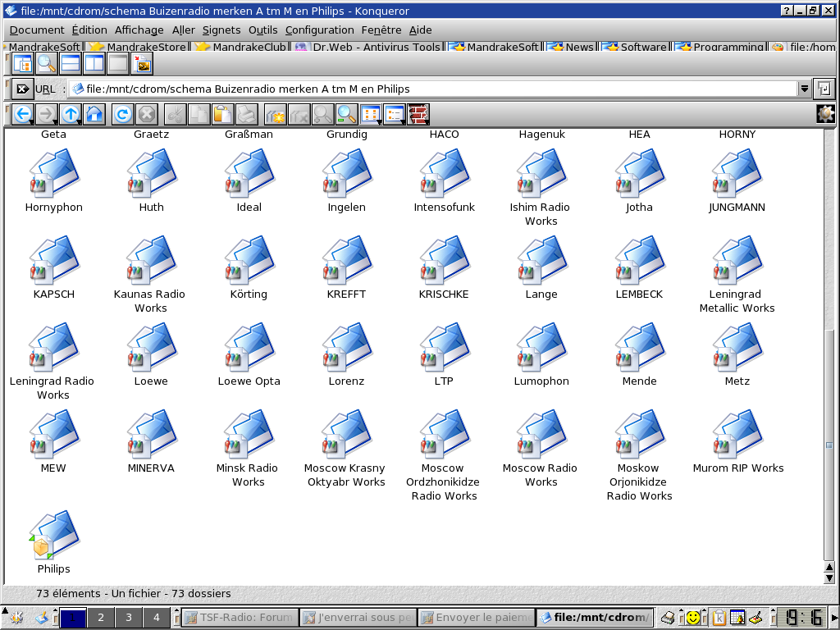Open Dr.Web Antivirus Tools bookmark
The height and width of the screenshot is (630, 840).
[368, 47]
